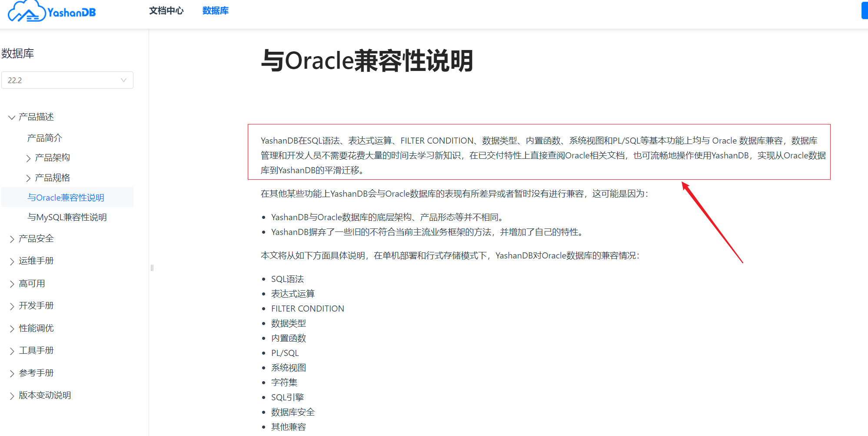Click the paragraph starting 在其他某些功能上
Viewport: 868px width, 436px height.
point(455,194)
